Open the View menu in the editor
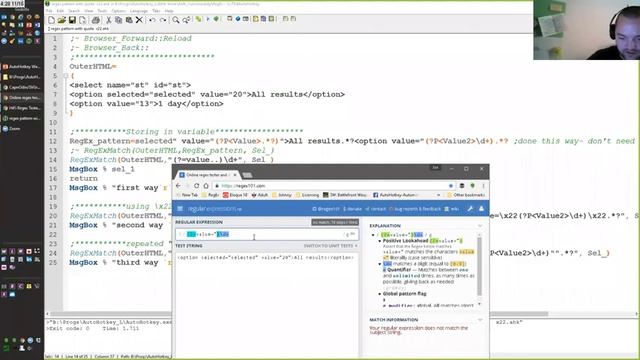This screenshot has height=360, width=640. point(89,11)
